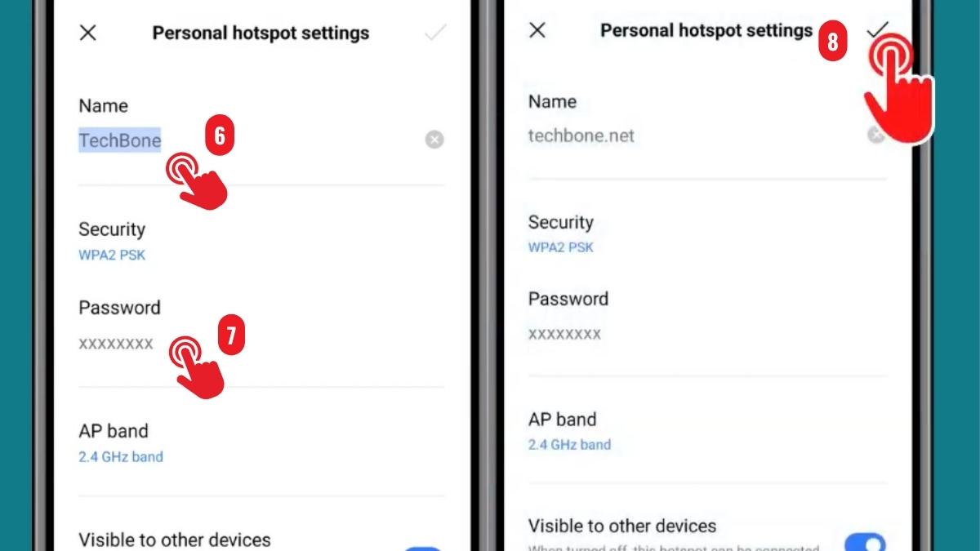This screenshot has width=980, height=551.
Task: Click the red step 6 badge
Action: pos(219,136)
